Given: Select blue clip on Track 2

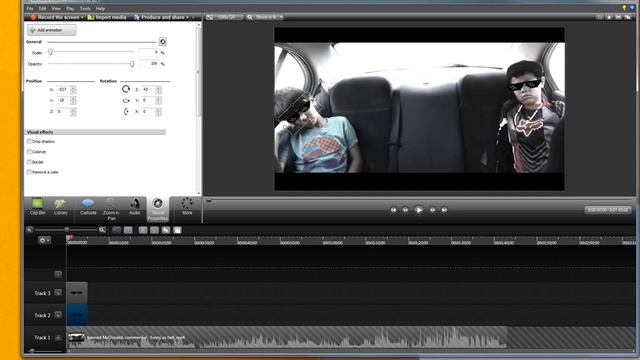Looking at the screenshot, I should [77, 315].
